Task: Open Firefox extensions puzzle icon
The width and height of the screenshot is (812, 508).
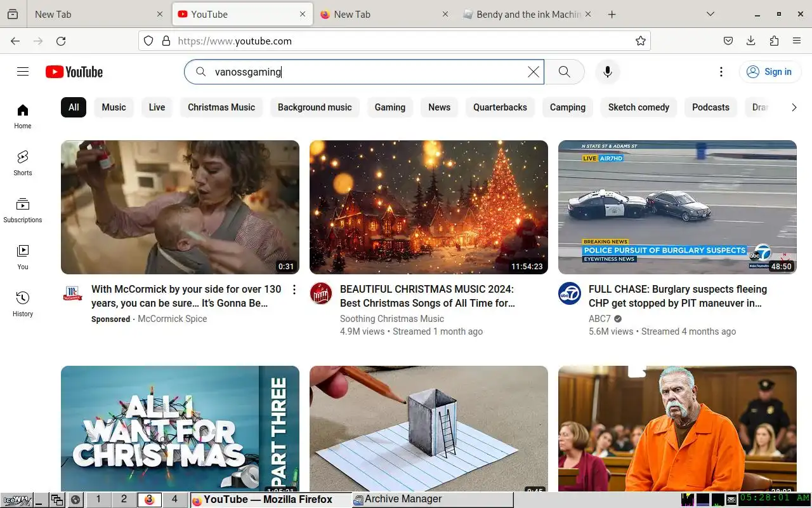Action: (x=774, y=41)
